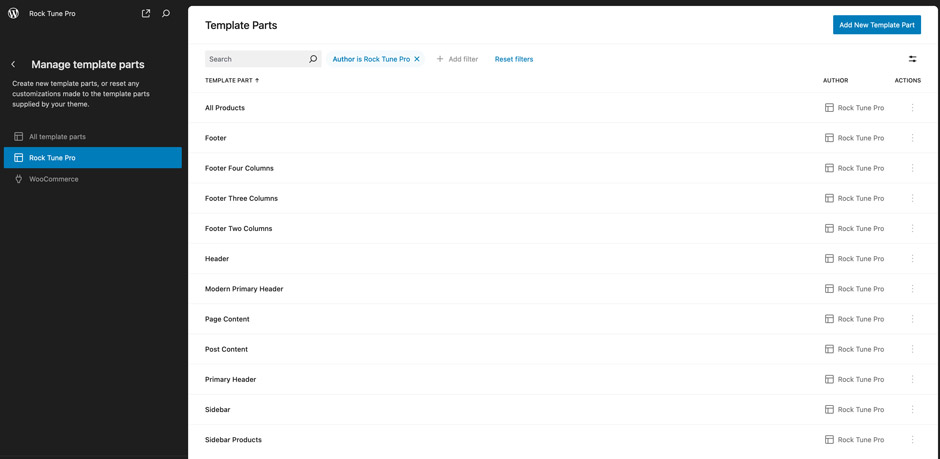Open the command palette search icon
The image size is (940, 459).
[166, 13]
